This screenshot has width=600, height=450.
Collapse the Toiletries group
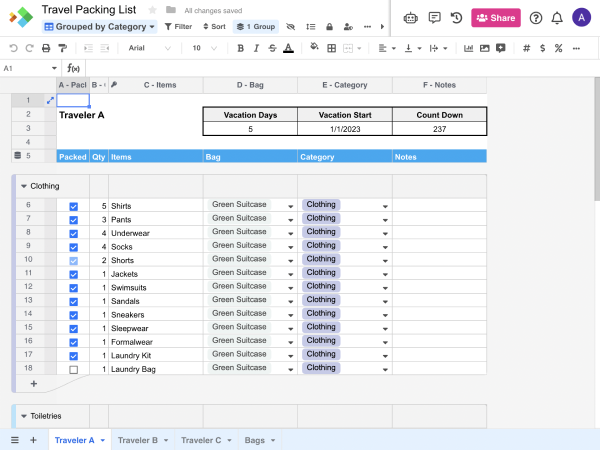(24, 416)
